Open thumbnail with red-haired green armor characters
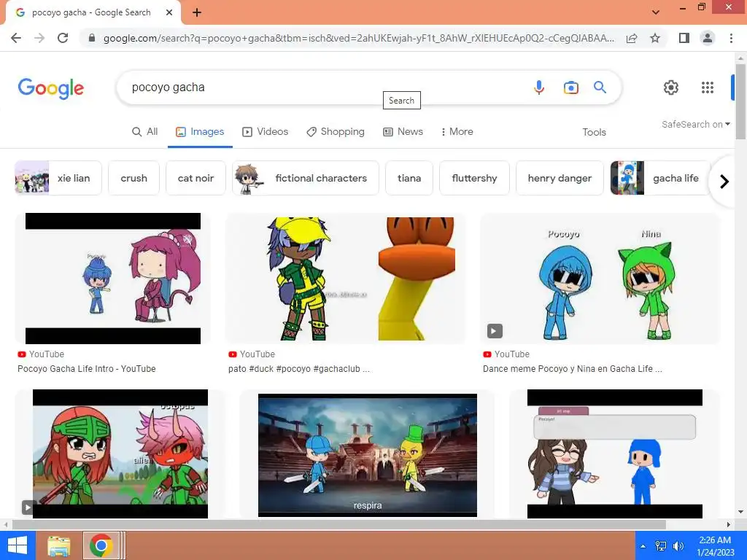The height and width of the screenshot is (560, 747). [x=120, y=454]
